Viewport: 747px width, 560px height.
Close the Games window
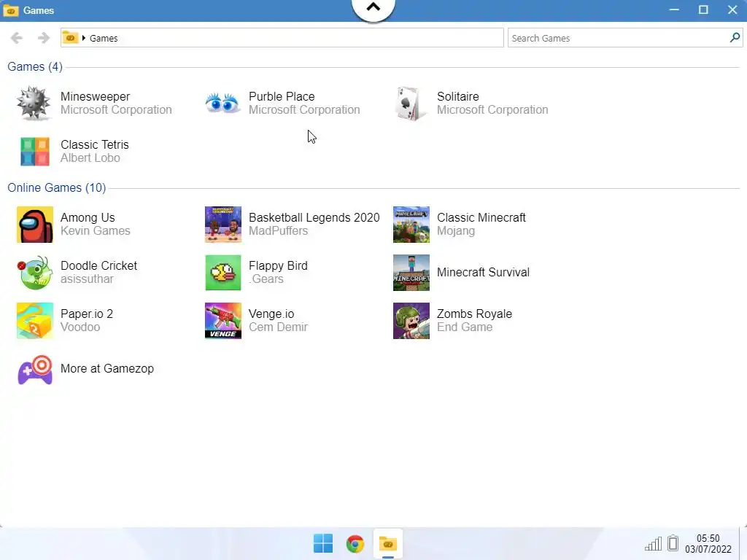tap(732, 10)
